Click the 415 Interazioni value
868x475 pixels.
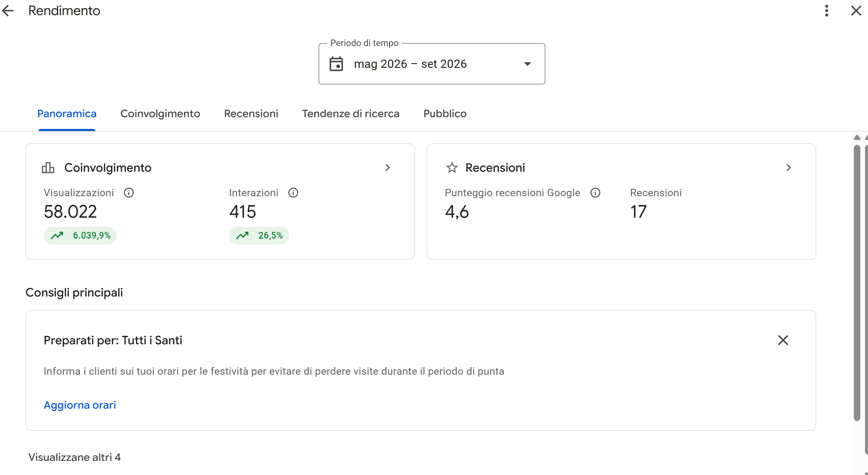point(243,212)
